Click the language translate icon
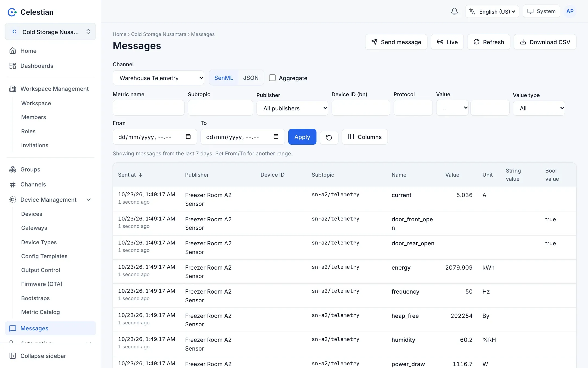This screenshot has width=588, height=368. click(472, 11)
